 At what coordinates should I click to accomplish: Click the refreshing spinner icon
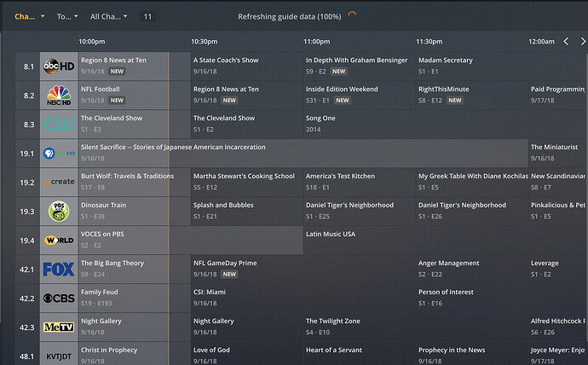[x=352, y=15]
